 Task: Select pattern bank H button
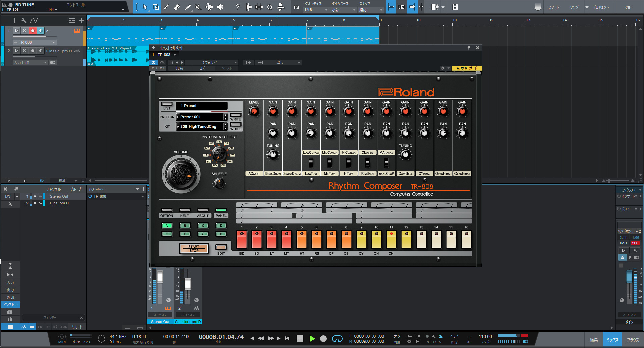click(221, 234)
